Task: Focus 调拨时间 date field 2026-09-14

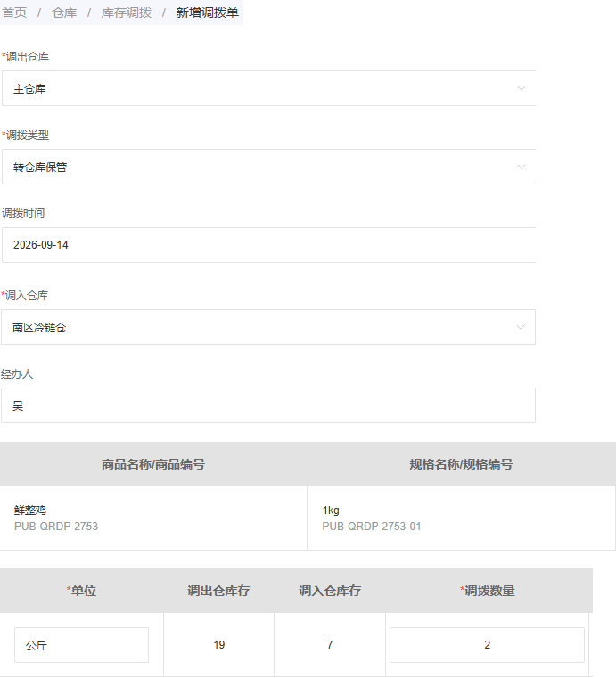Action: coord(268,245)
